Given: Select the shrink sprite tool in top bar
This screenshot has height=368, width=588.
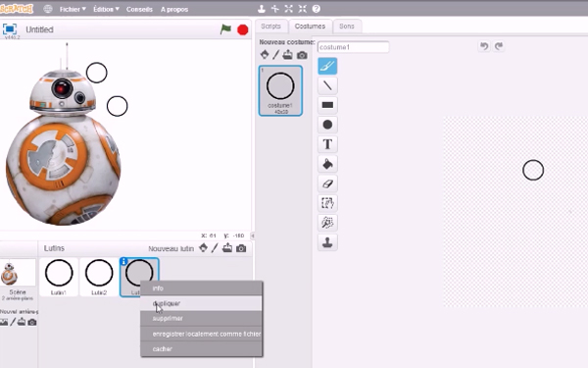Looking at the screenshot, I should point(302,9).
